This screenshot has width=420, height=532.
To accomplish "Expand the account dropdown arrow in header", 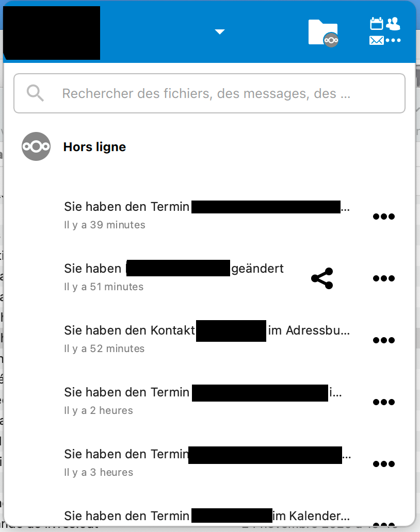I will [x=220, y=31].
